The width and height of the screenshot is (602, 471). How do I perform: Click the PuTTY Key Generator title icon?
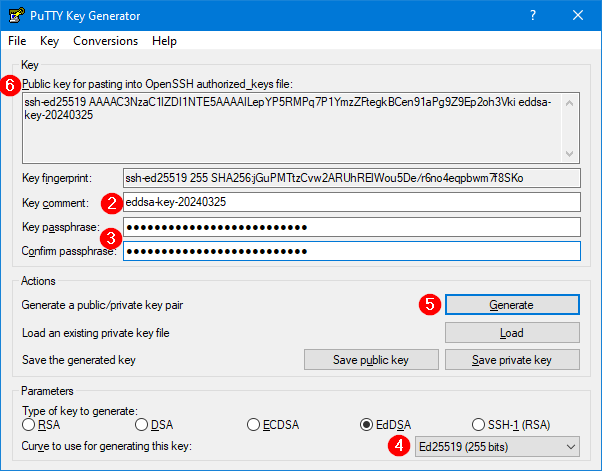15,16
